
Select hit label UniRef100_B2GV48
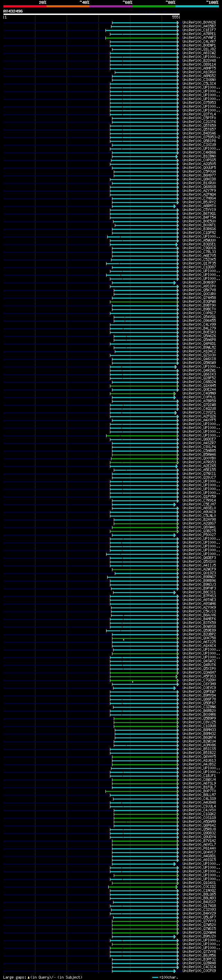click(x=199, y=60)
